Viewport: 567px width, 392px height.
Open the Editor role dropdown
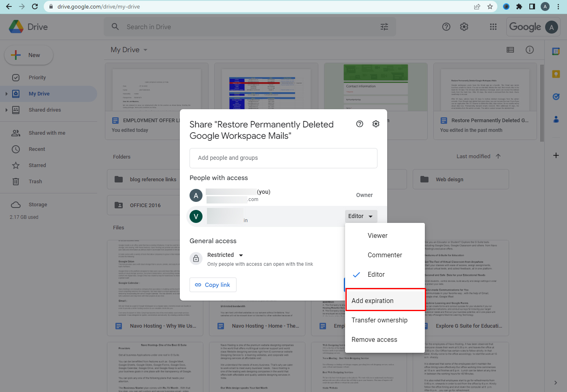click(x=360, y=216)
